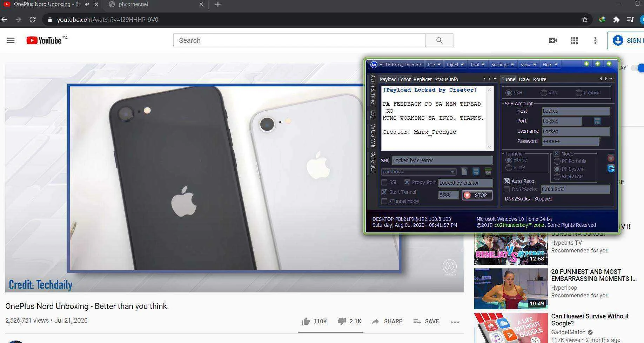Toggle the SSL checkbox
The width and height of the screenshot is (644, 343).
[384, 183]
